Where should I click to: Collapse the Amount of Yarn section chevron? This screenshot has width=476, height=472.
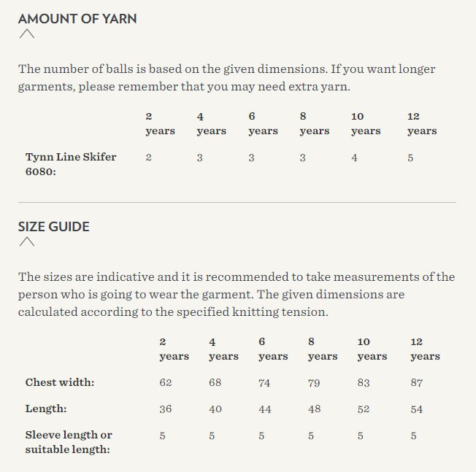[x=27, y=34]
